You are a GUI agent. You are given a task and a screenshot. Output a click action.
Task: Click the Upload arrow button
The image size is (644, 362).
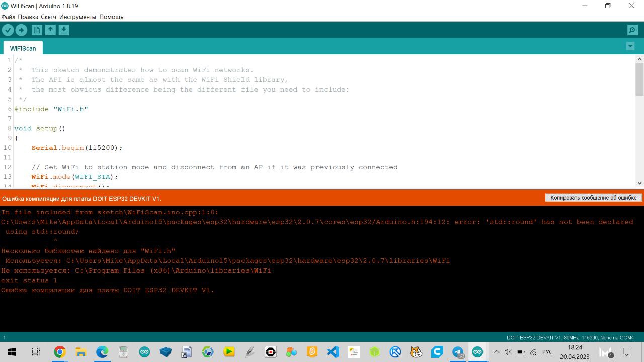[x=21, y=30]
